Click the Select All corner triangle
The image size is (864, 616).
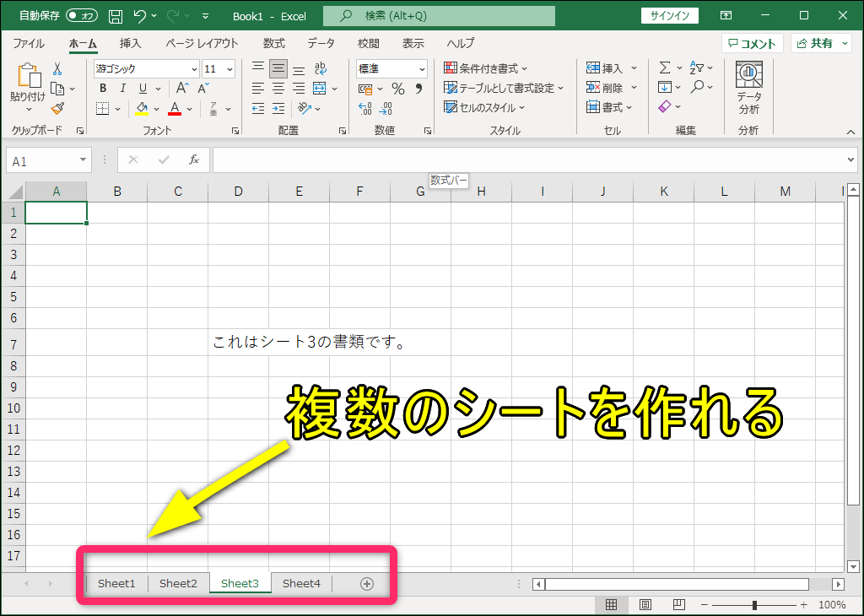[x=15, y=192]
